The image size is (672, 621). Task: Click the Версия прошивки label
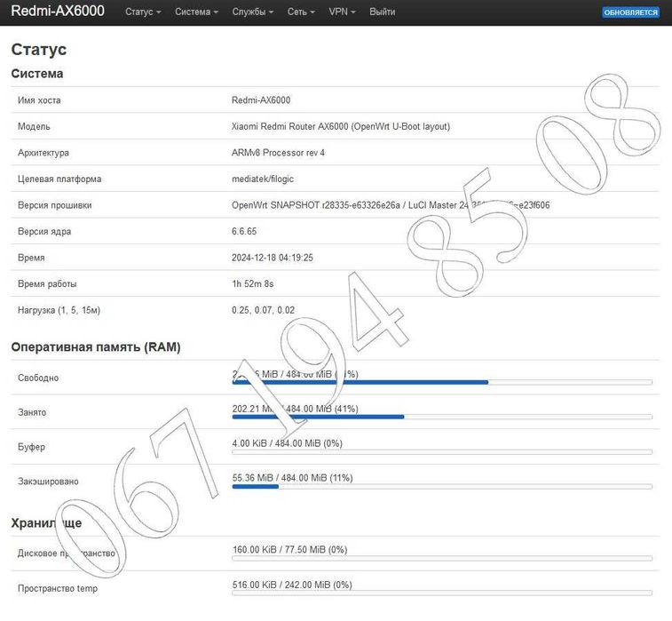coord(55,205)
